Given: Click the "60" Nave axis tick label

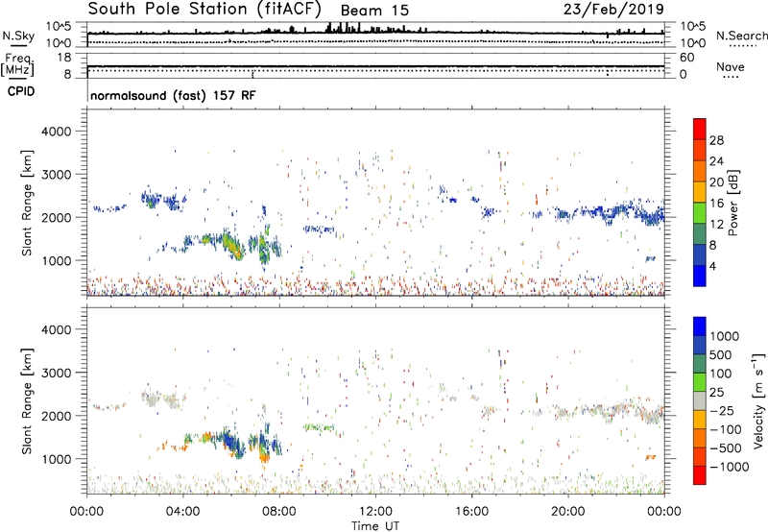Looking at the screenshot, I should (686, 58).
